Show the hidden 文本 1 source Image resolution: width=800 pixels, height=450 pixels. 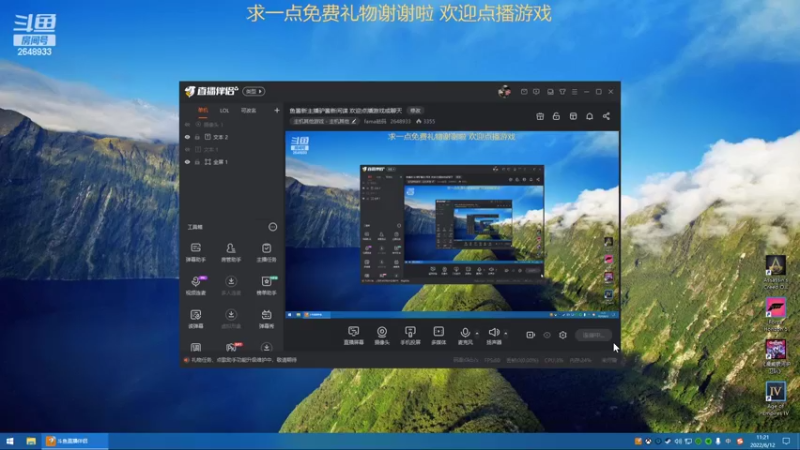(x=187, y=149)
